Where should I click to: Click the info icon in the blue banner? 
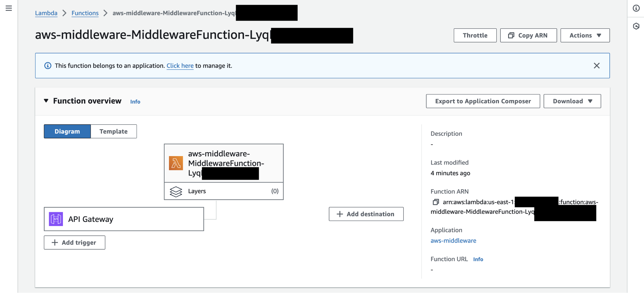click(x=48, y=66)
